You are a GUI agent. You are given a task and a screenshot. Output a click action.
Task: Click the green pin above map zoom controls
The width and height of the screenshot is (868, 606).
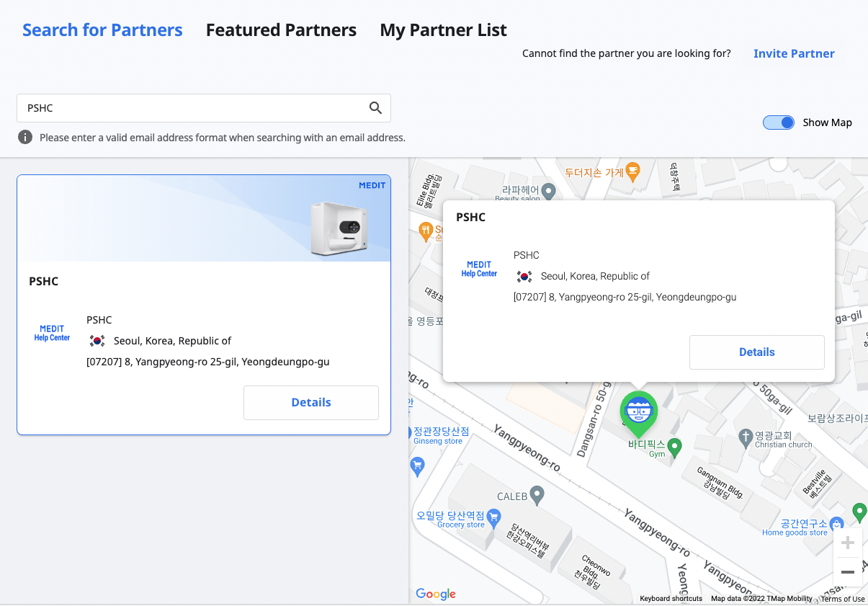click(x=859, y=512)
